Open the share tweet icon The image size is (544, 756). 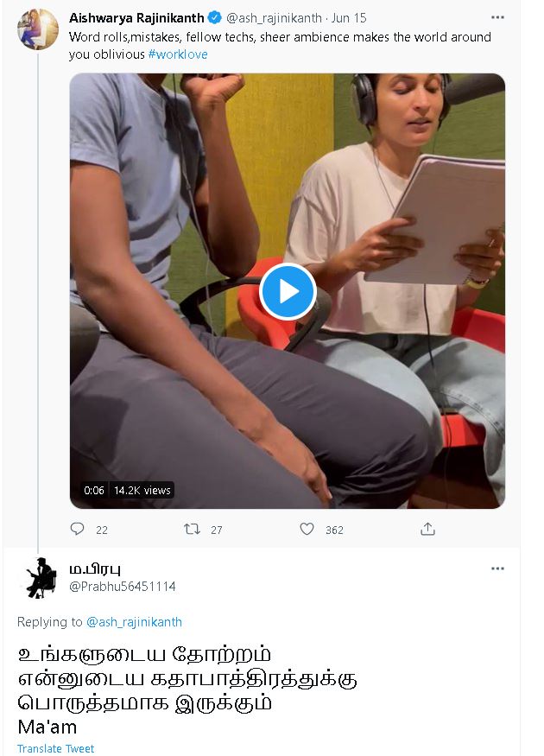click(x=427, y=529)
